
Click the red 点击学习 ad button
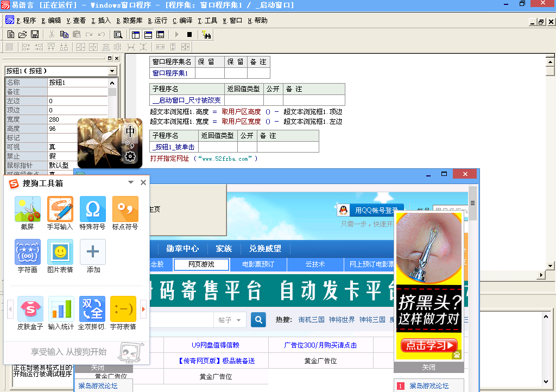[x=429, y=345]
